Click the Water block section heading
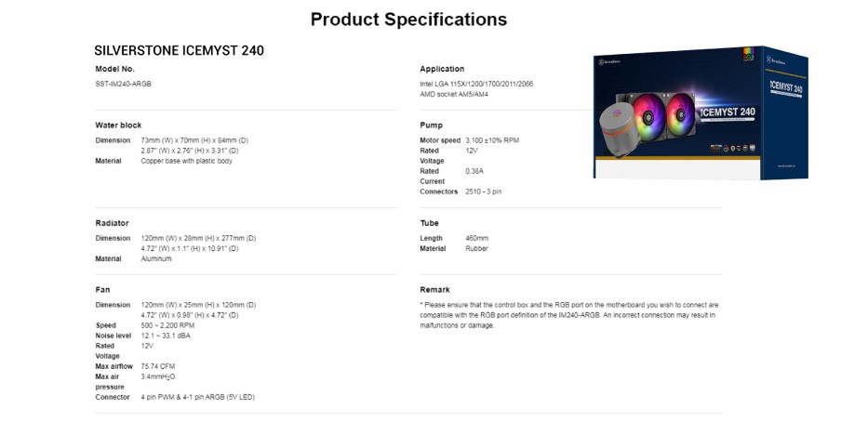The width and height of the screenshot is (868, 422). [118, 125]
